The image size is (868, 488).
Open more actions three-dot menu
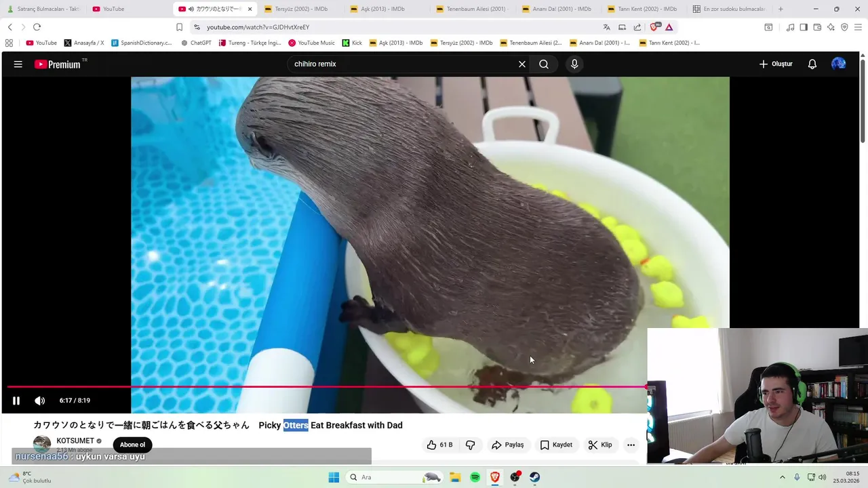tap(631, 445)
